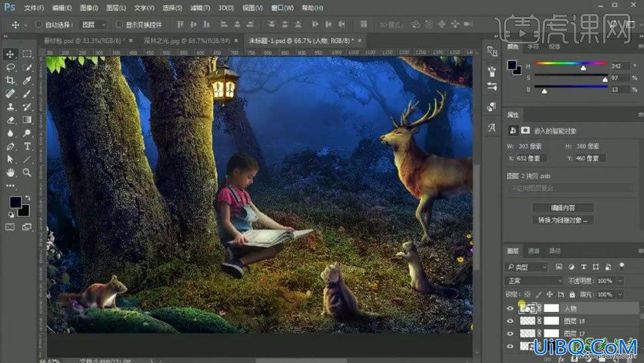The image size is (644, 363).
Task: Select the History Brush tool
Action: coord(27,107)
